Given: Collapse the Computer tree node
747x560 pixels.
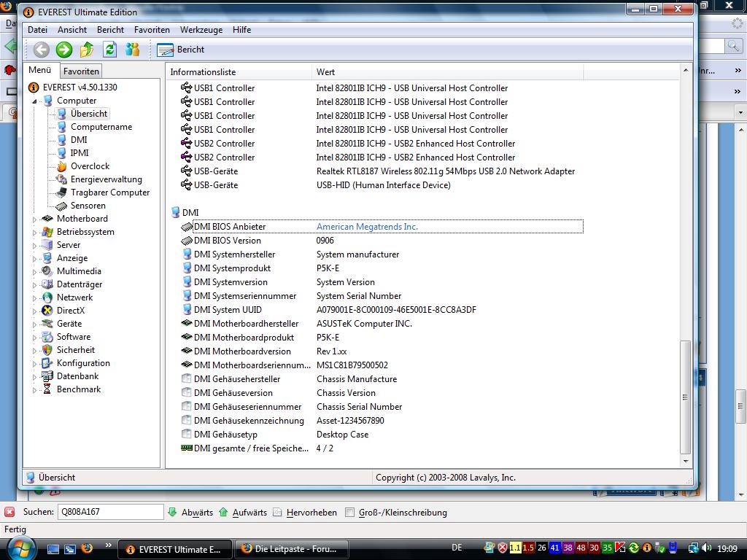Looking at the screenshot, I should [34, 101].
